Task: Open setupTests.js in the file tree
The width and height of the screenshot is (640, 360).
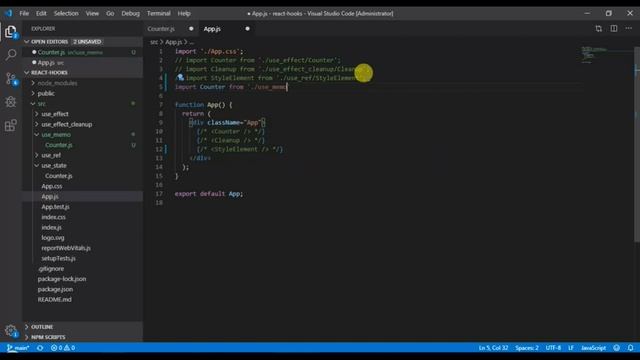Action: pyautogui.click(x=58, y=258)
